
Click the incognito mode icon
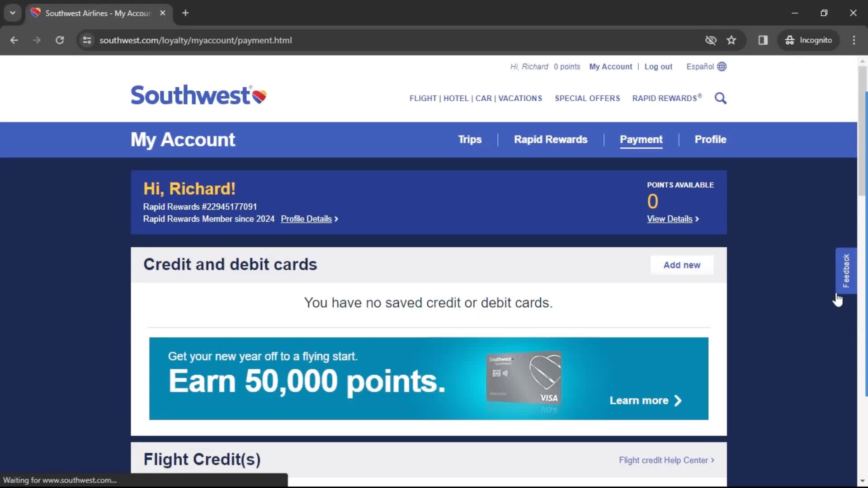pos(789,40)
